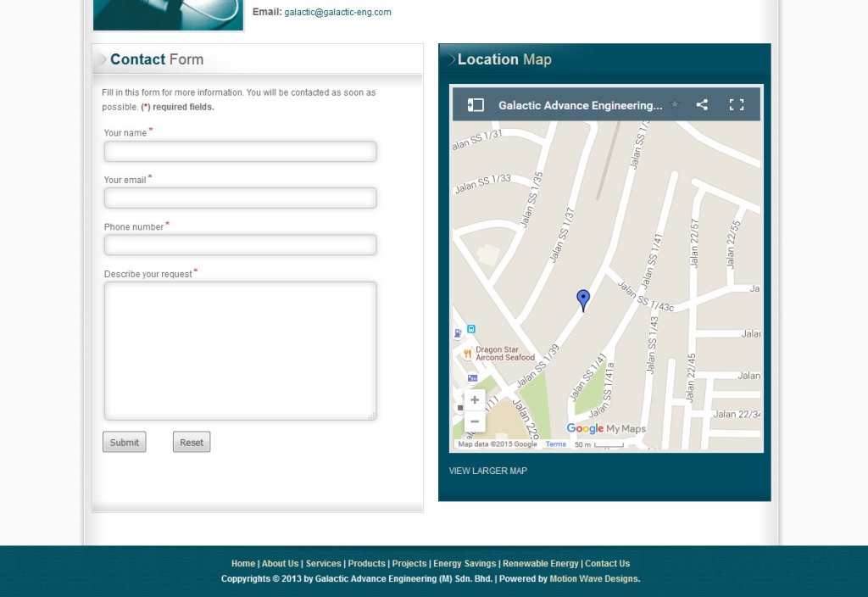
Task: Select the Phone number text field
Action: click(240, 245)
